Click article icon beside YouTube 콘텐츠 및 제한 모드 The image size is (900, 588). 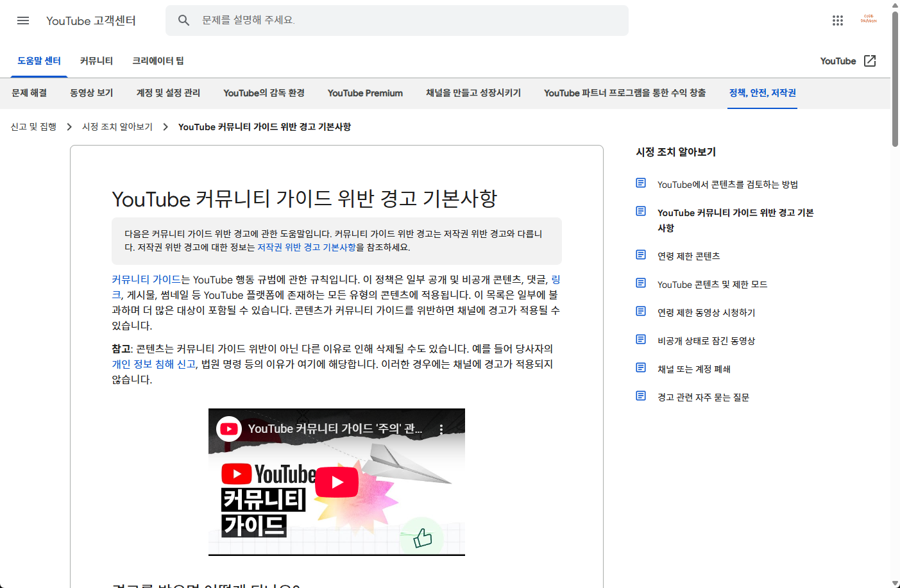click(x=641, y=283)
